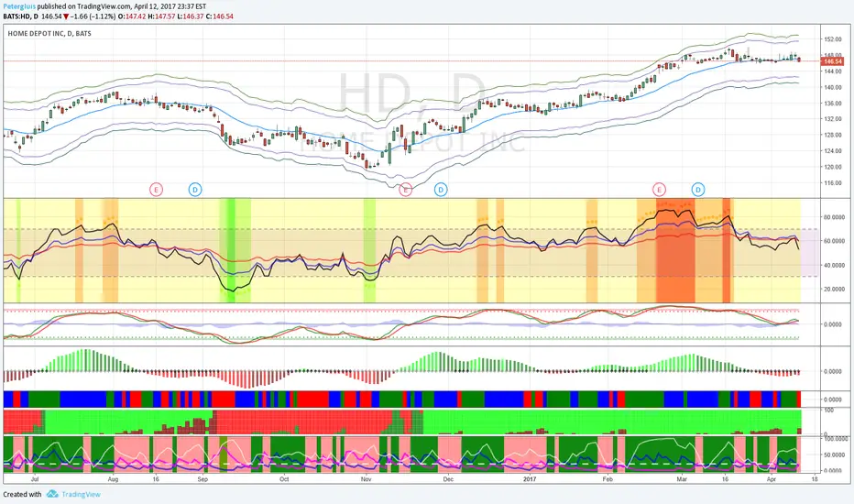Click the Created with caption text
Image resolution: width=854 pixels, height=504 pixels.
(22, 494)
